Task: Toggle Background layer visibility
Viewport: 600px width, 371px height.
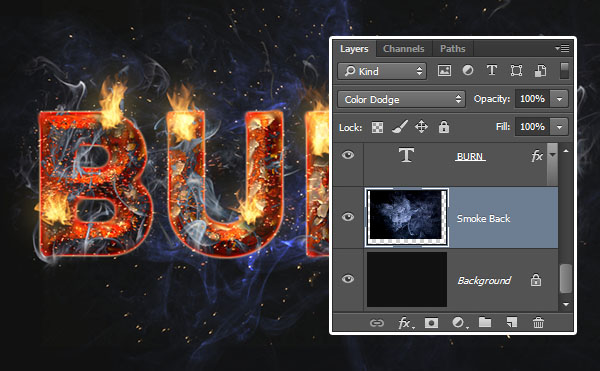Action: pos(348,279)
